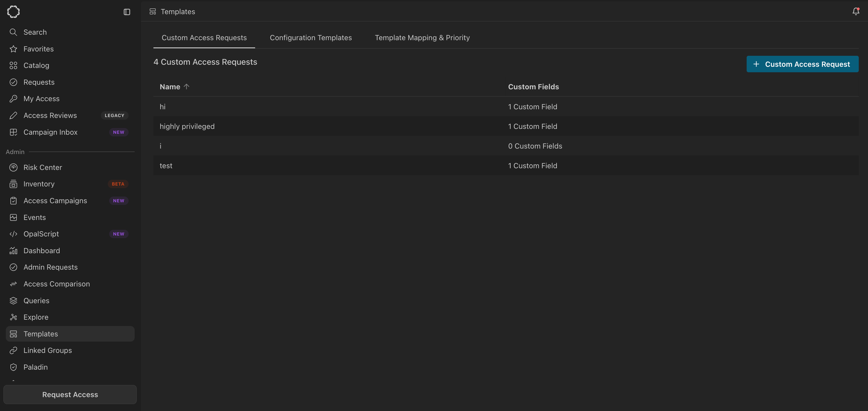Click the BETA badge next to Inventory

click(x=118, y=184)
